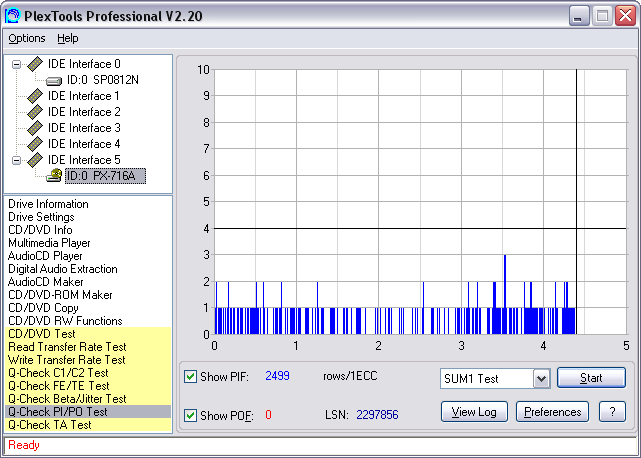Screen dimensions: 641x458
Task: Open AudioCD Maker
Action: [x=45, y=282]
